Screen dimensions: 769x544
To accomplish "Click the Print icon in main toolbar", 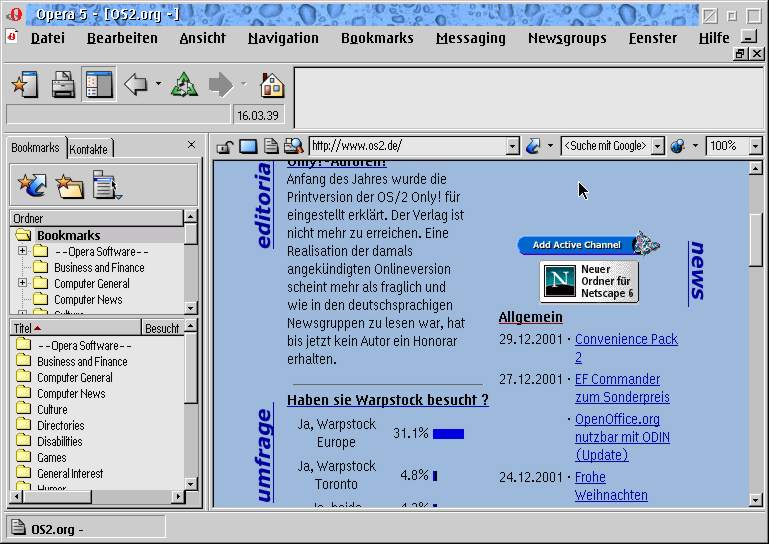I will pyautogui.click(x=63, y=84).
